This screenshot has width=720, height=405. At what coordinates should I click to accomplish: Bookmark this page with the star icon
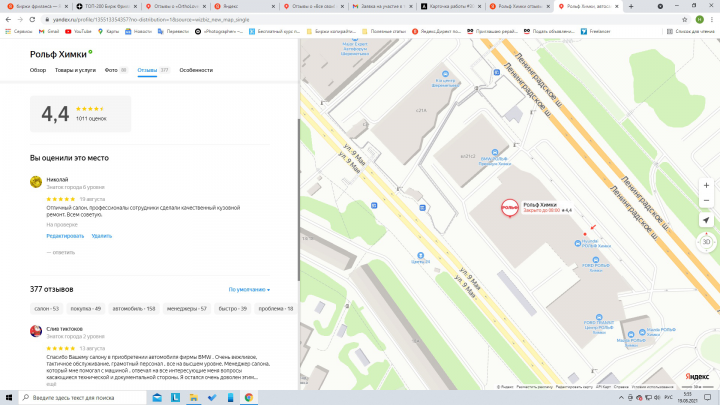pyautogui.click(x=685, y=20)
